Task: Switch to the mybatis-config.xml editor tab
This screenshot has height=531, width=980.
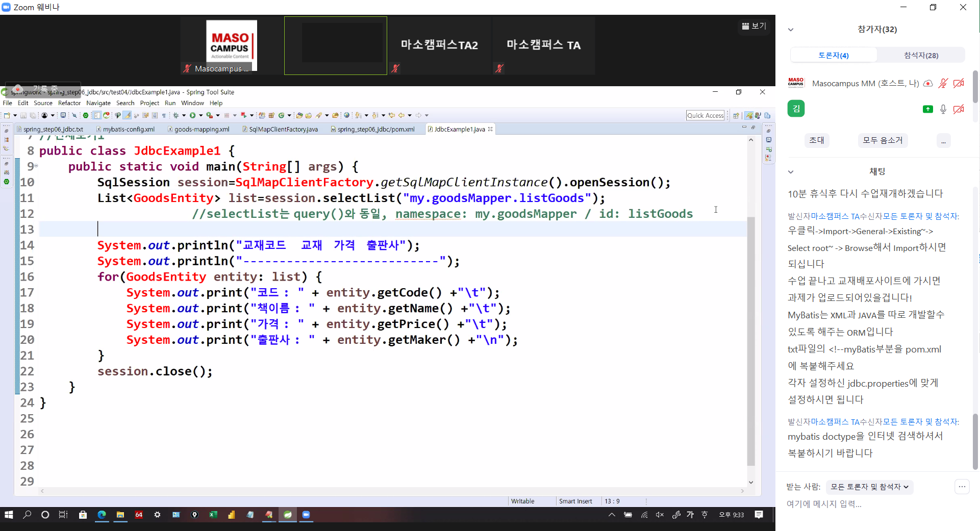Action: coord(128,129)
